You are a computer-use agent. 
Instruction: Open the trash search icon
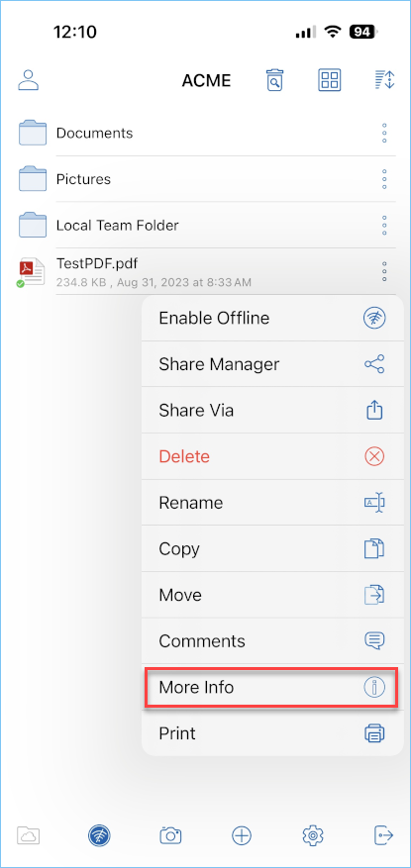[274, 80]
